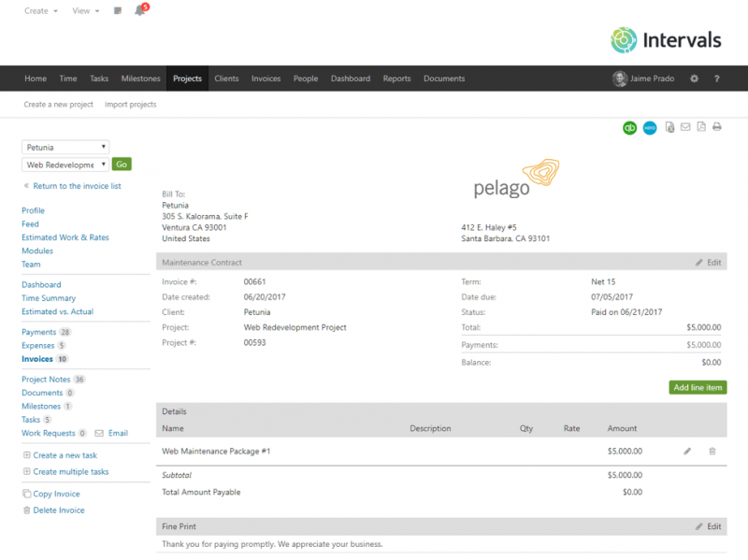Screen dimensions: 748x560
Task: Open the Invoices navigation tab
Action: click(266, 79)
